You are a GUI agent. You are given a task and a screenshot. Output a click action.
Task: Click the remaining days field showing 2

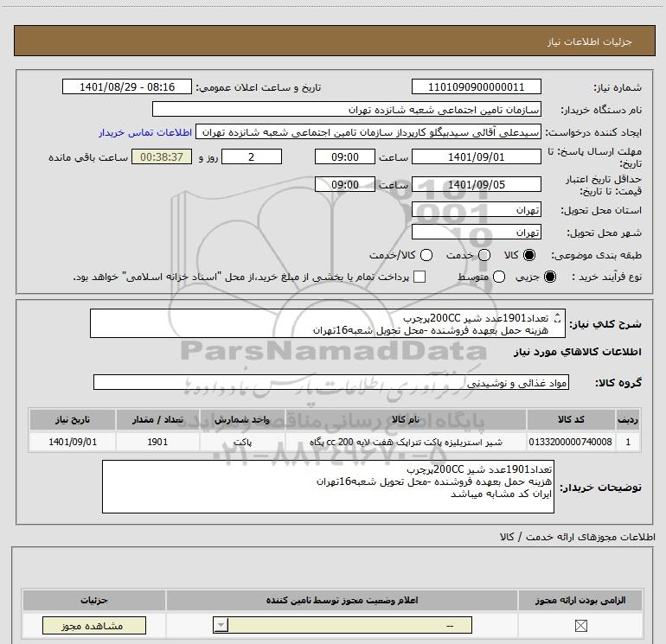pyautogui.click(x=252, y=157)
